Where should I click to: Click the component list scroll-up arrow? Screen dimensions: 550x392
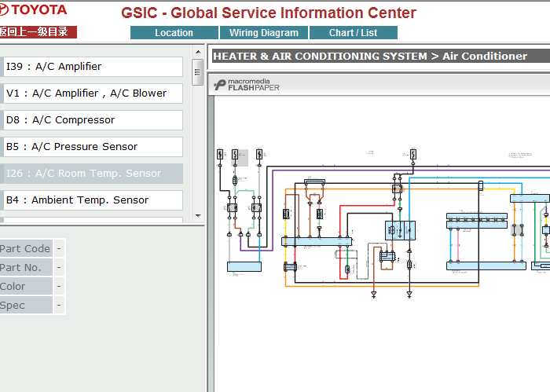[x=198, y=52]
